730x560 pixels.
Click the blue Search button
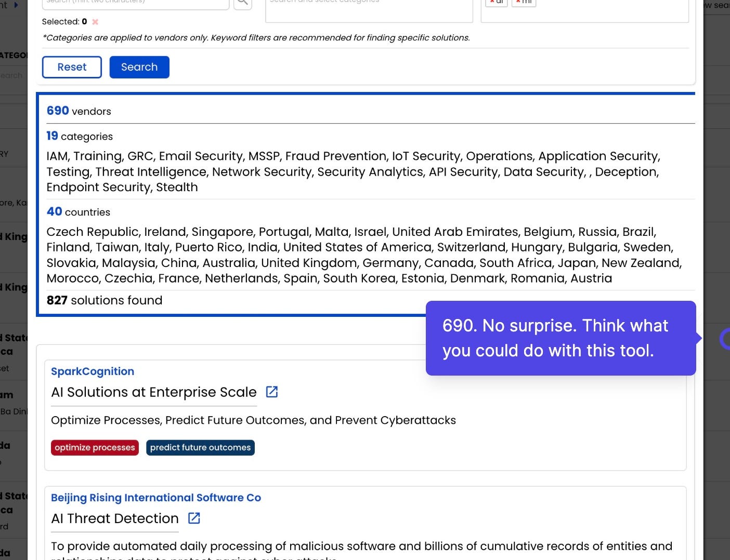[x=139, y=67]
